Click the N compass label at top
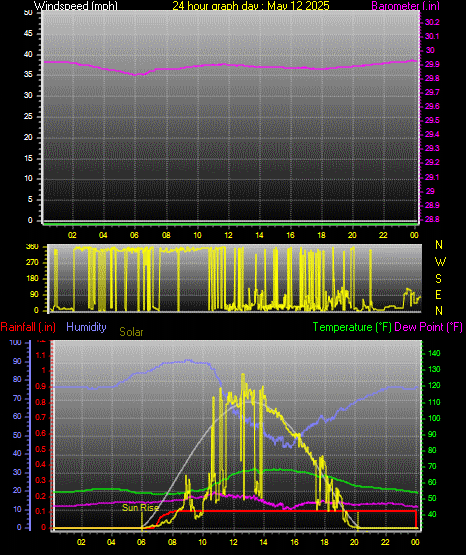Viewport: 466px width, 555px height. tap(439, 245)
